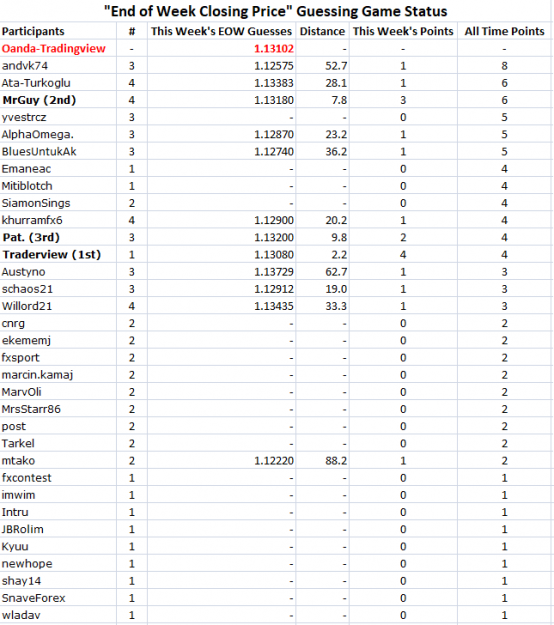
Task: Select the distance value 7.8
Action: point(339,100)
